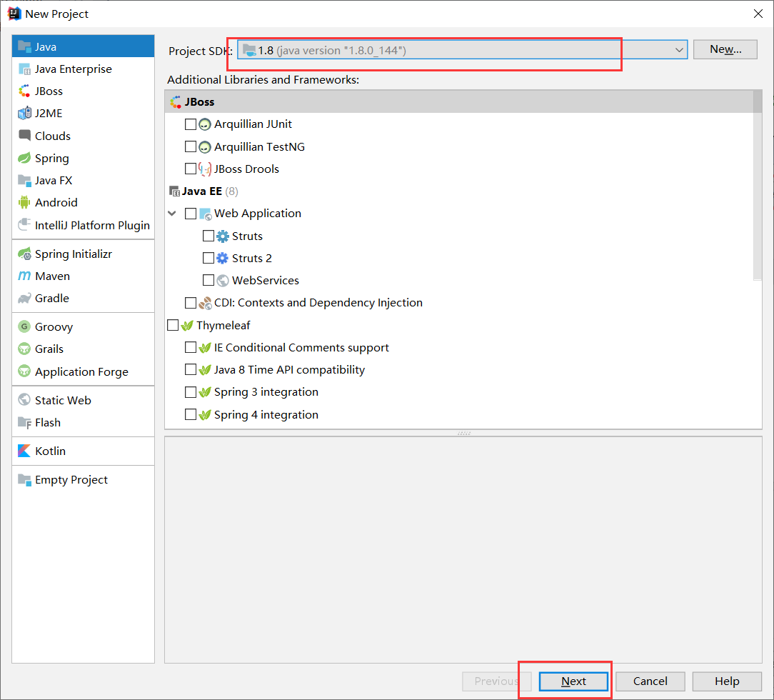Viewport: 774px width, 700px height.
Task: Click the Cancel button
Action: click(650, 681)
